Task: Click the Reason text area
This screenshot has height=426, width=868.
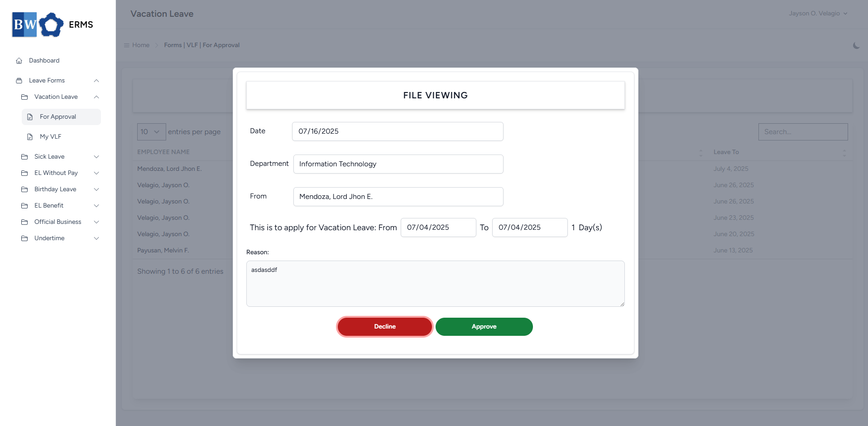Action: tap(436, 284)
